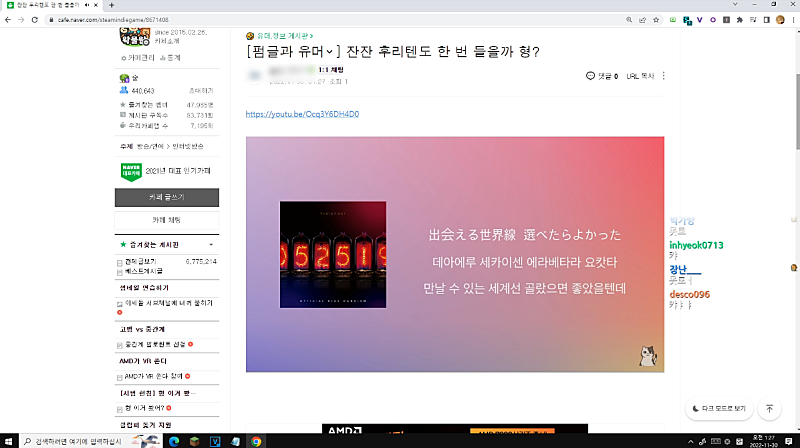Open the 인터넷방송 topic link

[188, 146]
